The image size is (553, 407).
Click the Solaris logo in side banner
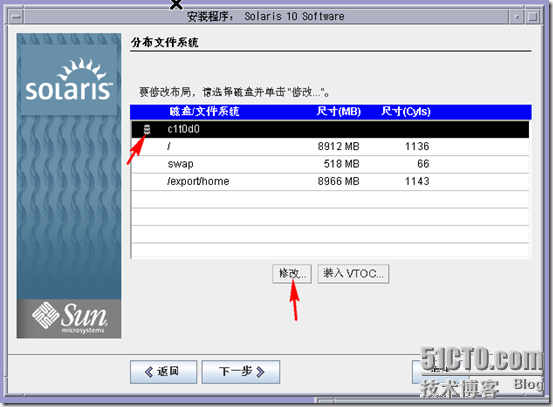click(69, 80)
